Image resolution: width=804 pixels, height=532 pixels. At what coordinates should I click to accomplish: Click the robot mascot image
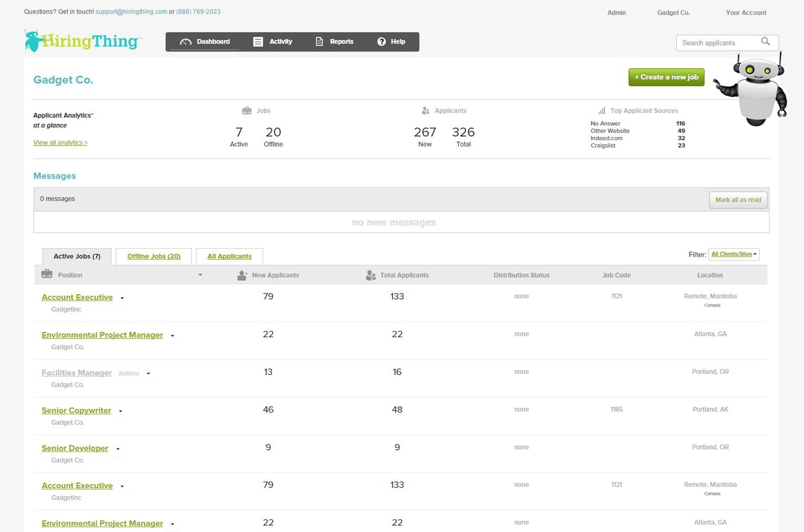pos(752,90)
